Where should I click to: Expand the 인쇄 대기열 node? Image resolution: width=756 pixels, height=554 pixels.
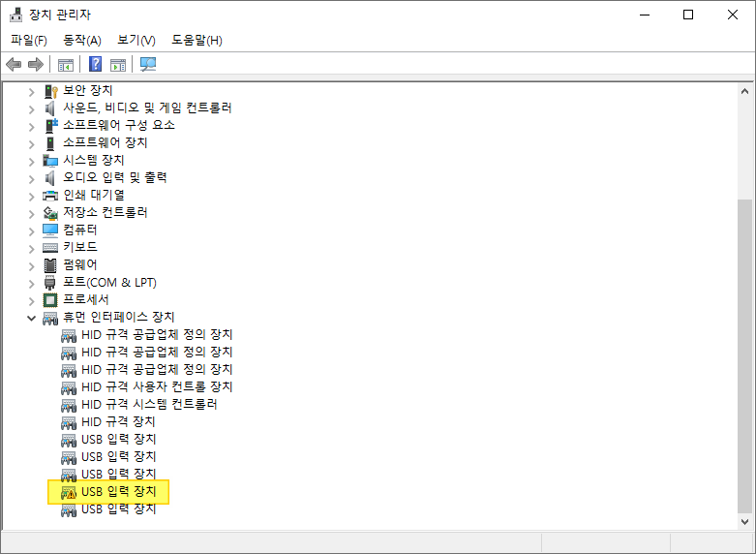click(x=32, y=197)
